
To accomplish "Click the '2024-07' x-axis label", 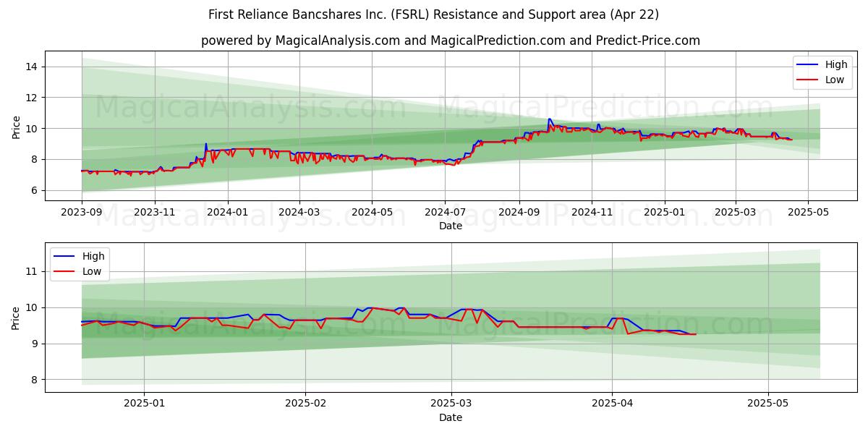I will pos(444,212).
